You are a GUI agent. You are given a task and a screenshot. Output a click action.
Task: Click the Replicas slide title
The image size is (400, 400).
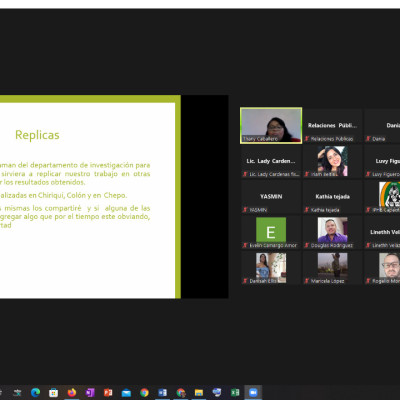click(37, 135)
